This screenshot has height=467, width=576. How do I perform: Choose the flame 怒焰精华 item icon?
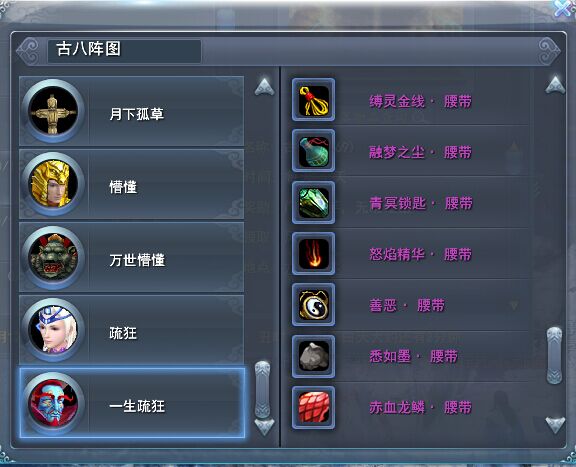pyautogui.click(x=313, y=254)
